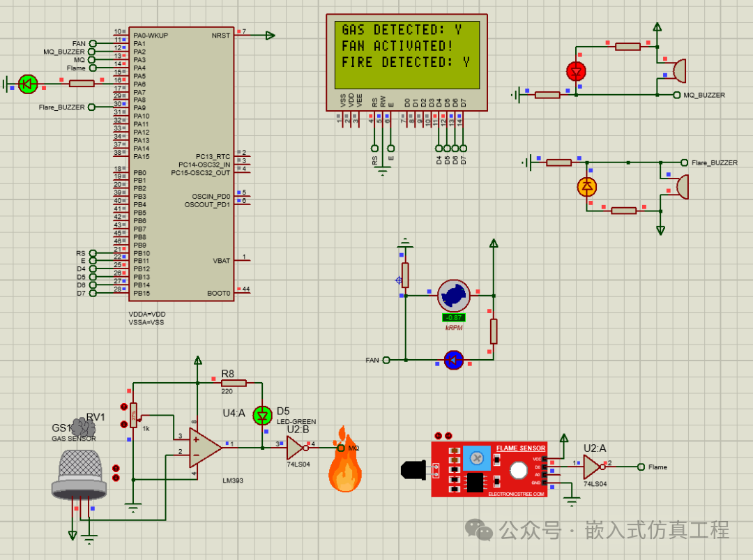Click the buzzer in the Flare_BUZZER circuit
The height and width of the screenshot is (560, 753).
pos(683,186)
